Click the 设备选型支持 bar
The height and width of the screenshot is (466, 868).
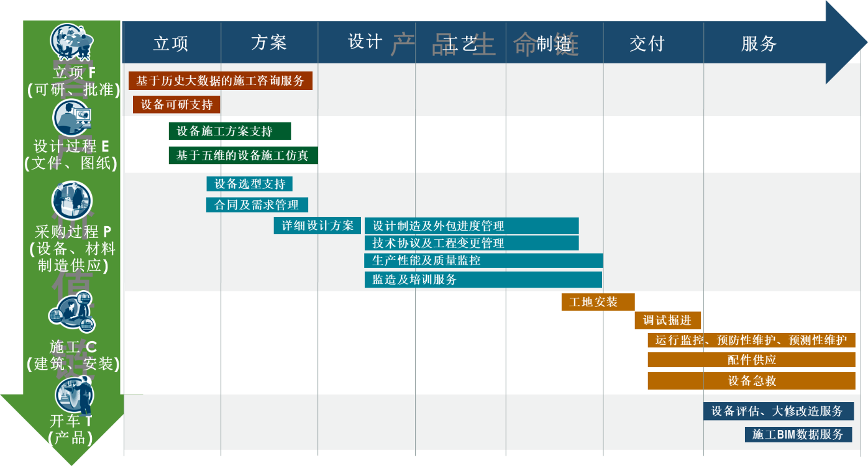pyautogui.click(x=250, y=184)
